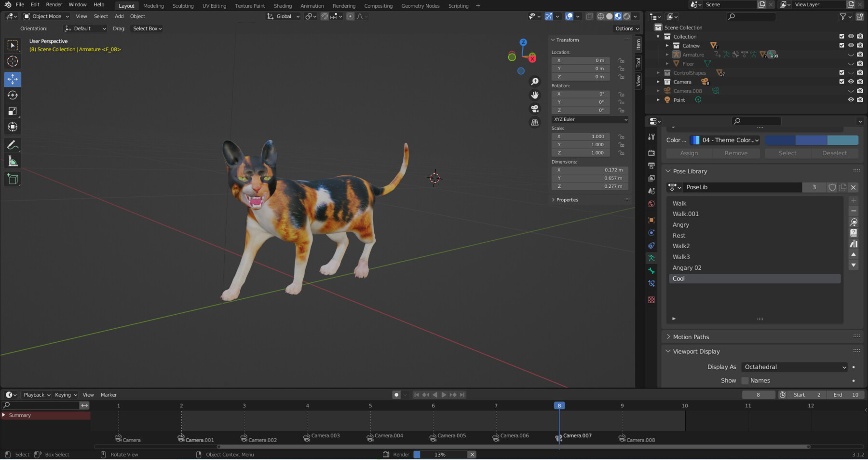Image resolution: width=868 pixels, height=460 pixels.
Task: Select the Walk pose in the Pose Library
Action: coord(699,203)
